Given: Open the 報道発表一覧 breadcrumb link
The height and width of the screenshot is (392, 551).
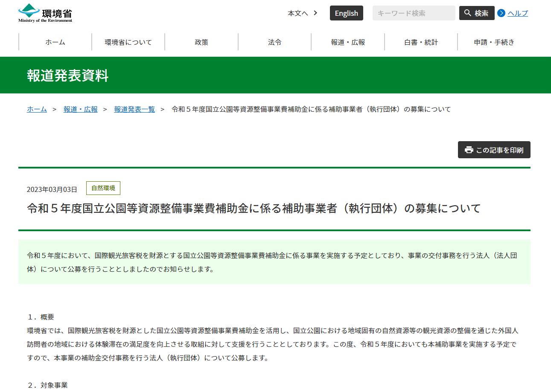Looking at the screenshot, I should (134, 109).
